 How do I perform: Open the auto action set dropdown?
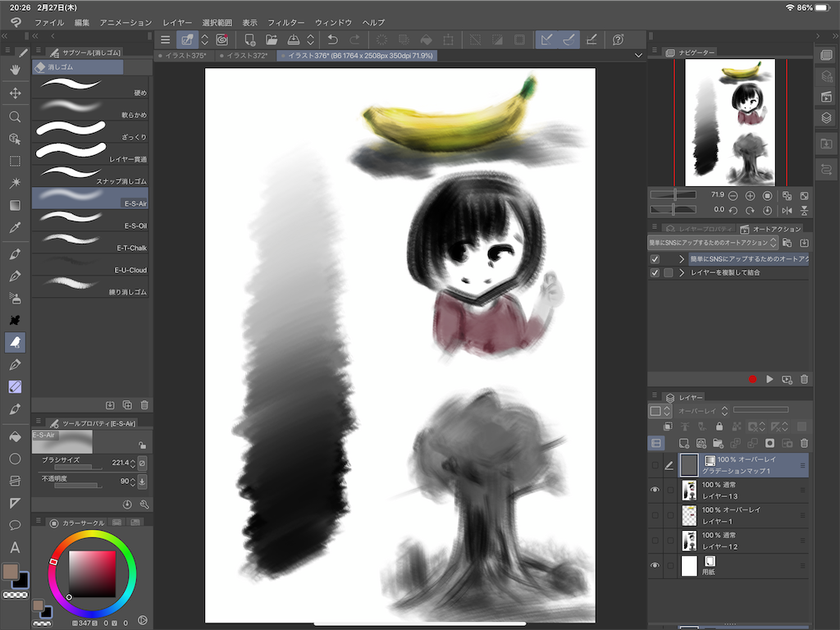[713, 243]
